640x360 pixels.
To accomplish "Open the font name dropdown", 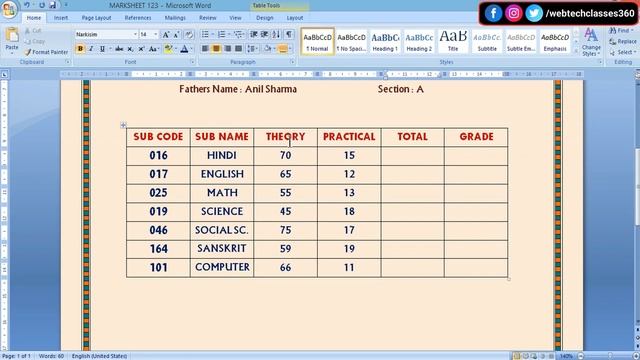I will point(135,35).
